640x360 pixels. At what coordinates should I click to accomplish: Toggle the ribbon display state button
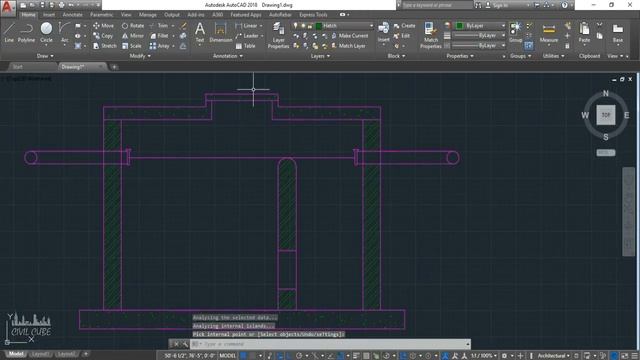tap(343, 15)
